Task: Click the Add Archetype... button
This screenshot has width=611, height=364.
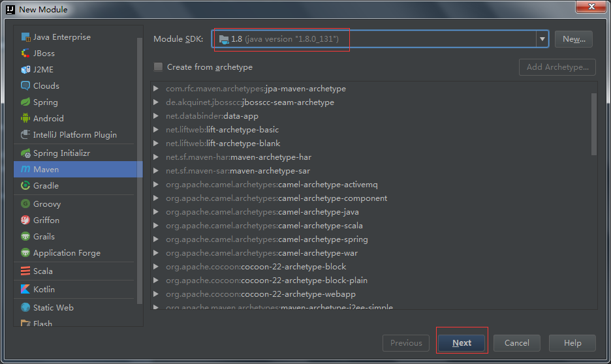Action: click(557, 67)
